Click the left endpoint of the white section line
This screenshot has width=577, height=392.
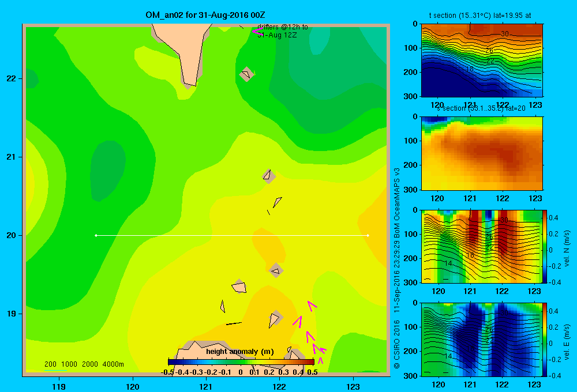(x=96, y=235)
